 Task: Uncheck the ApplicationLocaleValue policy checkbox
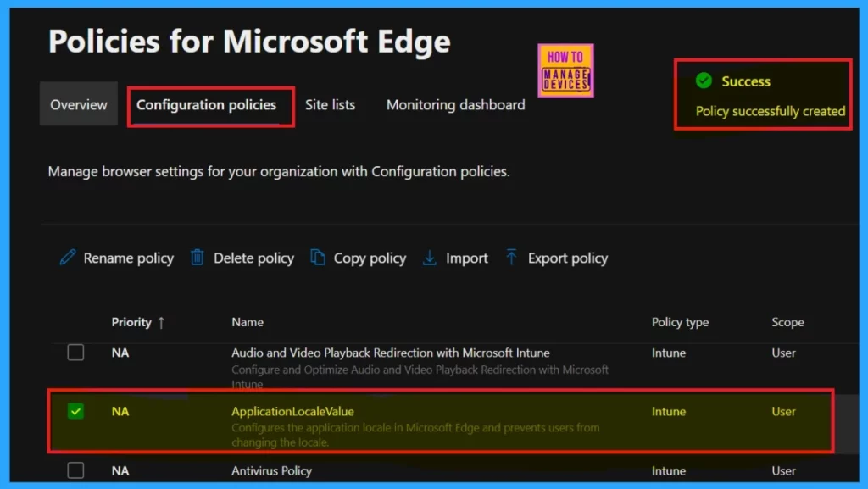[75, 411]
